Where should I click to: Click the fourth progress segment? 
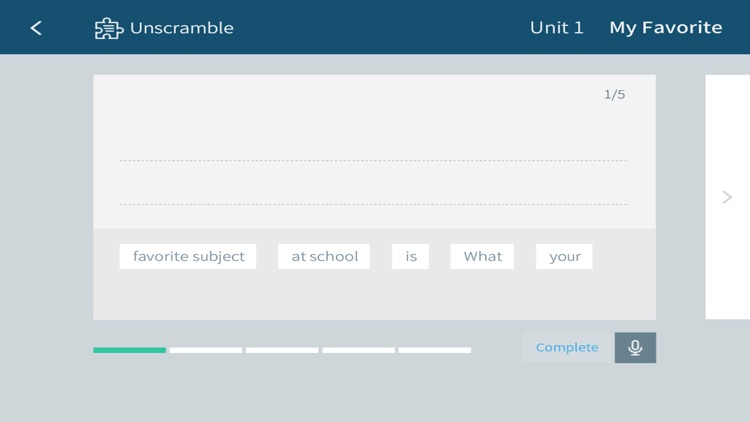pos(358,350)
